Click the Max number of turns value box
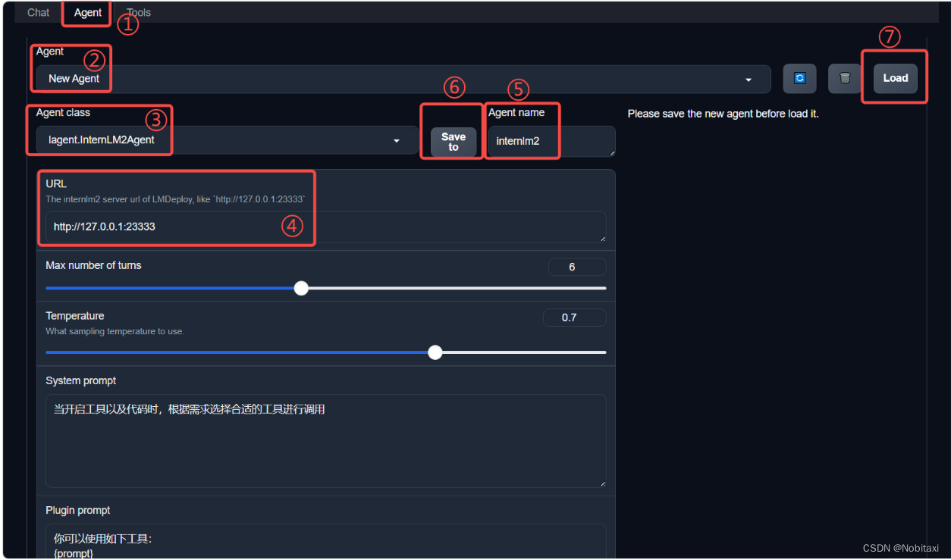The height and width of the screenshot is (560, 951). pos(576,267)
